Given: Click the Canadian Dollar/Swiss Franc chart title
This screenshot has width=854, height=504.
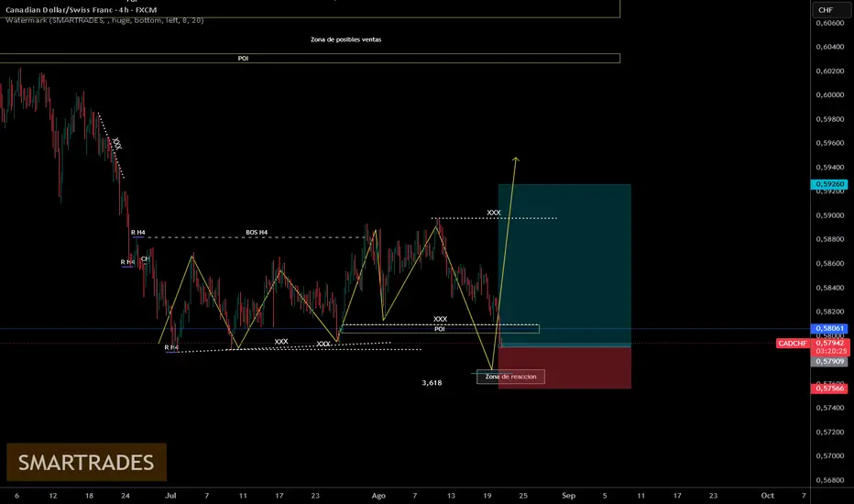Looking at the screenshot, I should click(82, 10).
